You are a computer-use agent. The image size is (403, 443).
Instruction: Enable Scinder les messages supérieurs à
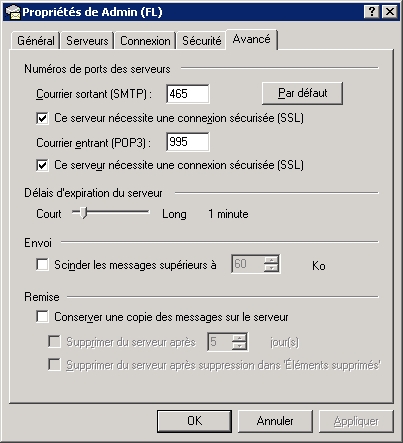(x=42, y=265)
